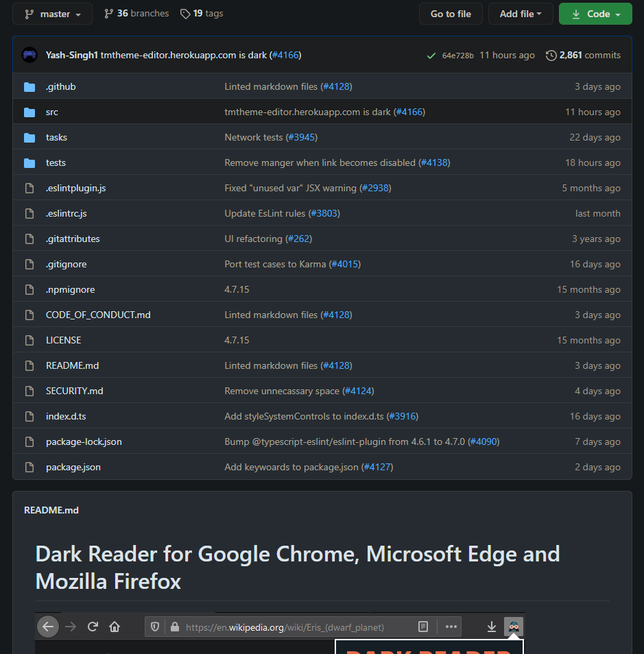Viewport: 644px width, 654px height.
Task: Click the tag icon beside 19 tags
Action: [185, 13]
